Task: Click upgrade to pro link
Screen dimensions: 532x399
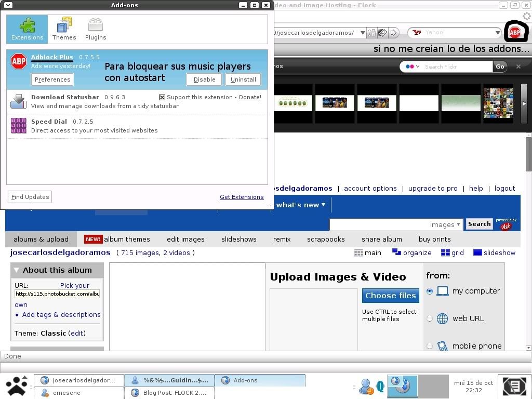Action: point(433,188)
